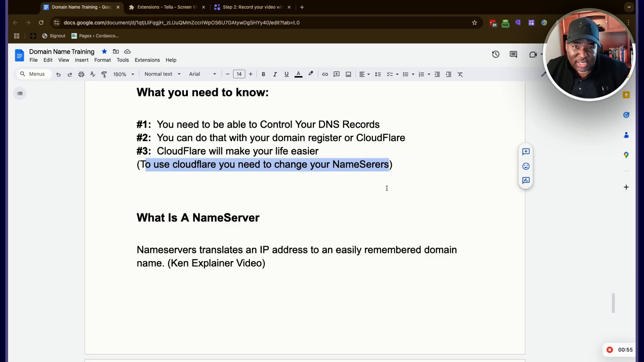Reload the current page
Screen dimensions: 644x362
pos(41,22)
